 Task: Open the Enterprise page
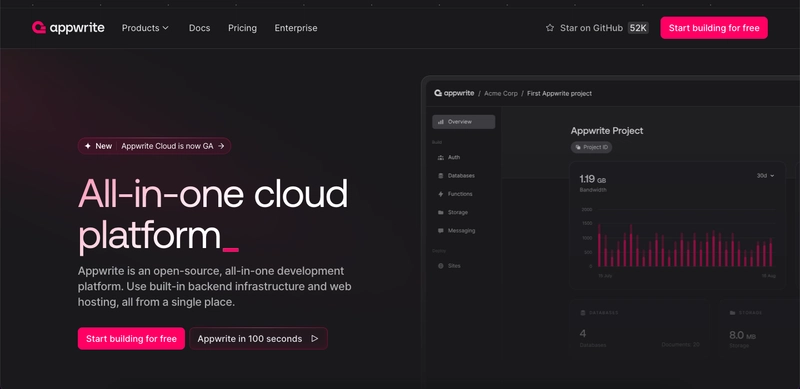(296, 28)
